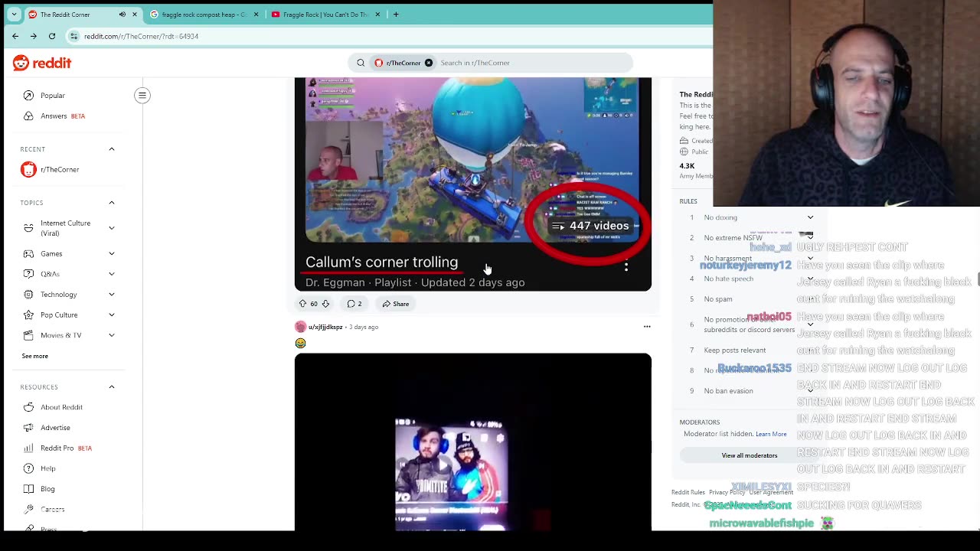Open Answers BETA in the sidebar

[63, 116]
